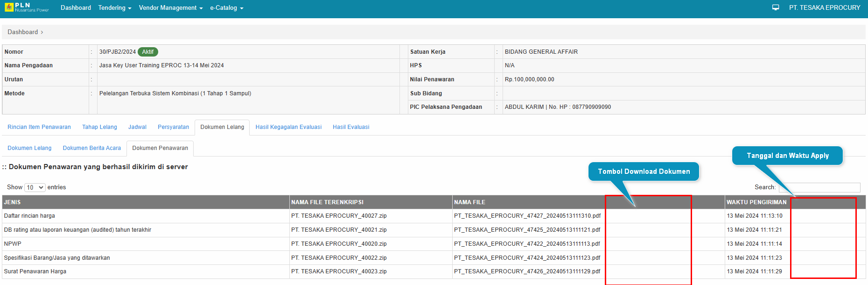This screenshot has height=285, width=868.
Task: Go to Dashboard in the navbar
Action: (x=76, y=8)
